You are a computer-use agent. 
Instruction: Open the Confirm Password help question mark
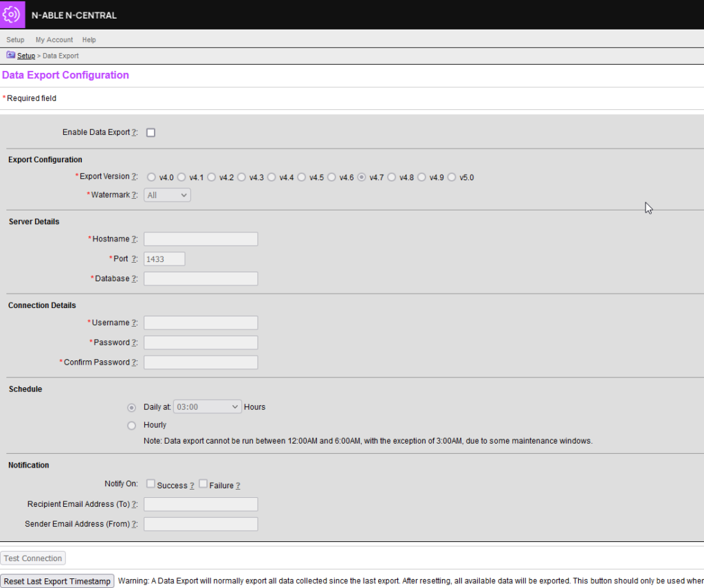pos(134,362)
